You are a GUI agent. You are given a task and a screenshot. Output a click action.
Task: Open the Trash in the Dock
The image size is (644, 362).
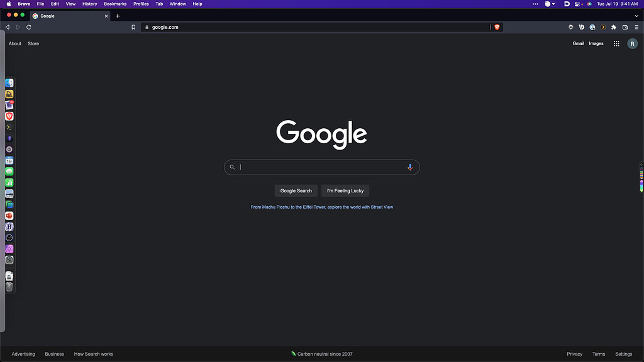[9, 287]
